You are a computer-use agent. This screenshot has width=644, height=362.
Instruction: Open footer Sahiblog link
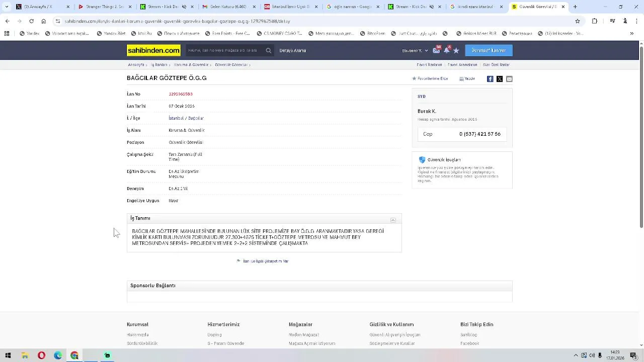[468, 335]
